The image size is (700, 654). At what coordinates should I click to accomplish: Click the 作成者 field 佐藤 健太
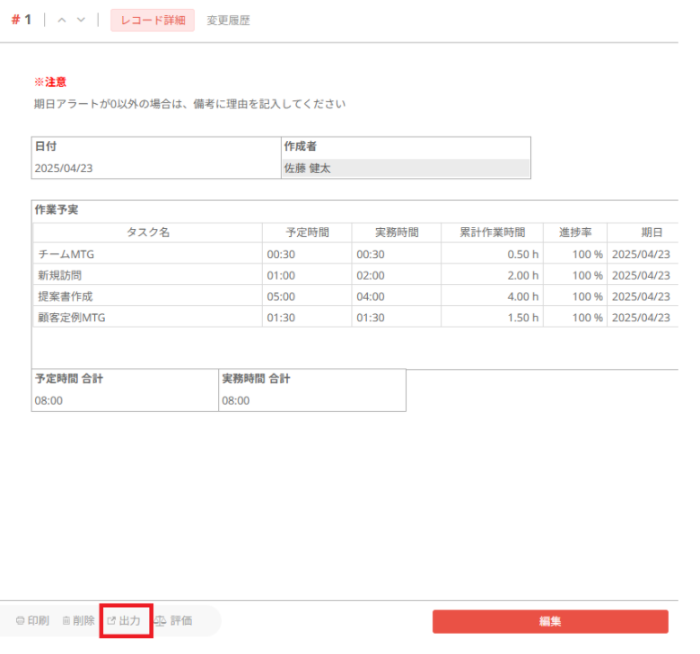[405, 168]
